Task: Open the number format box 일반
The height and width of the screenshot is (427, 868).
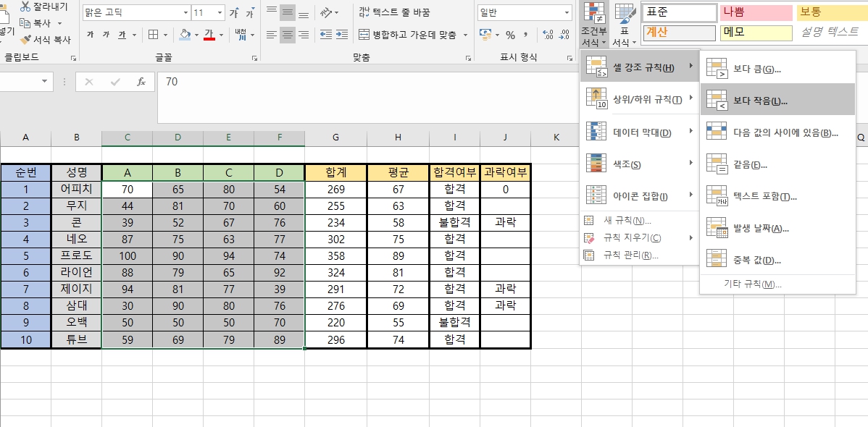Action: click(525, 12)
